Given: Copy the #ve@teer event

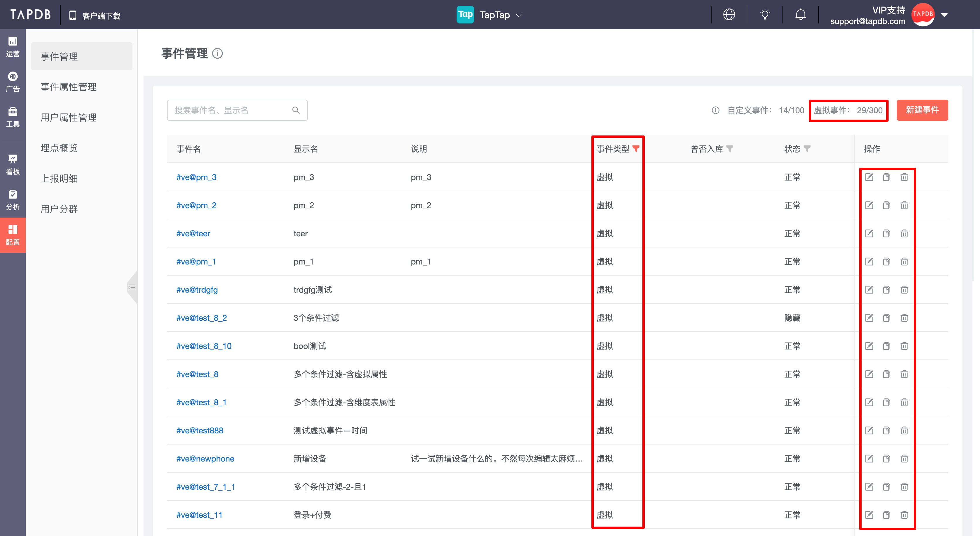Looking at the screenshot, I should coord(887,233).
